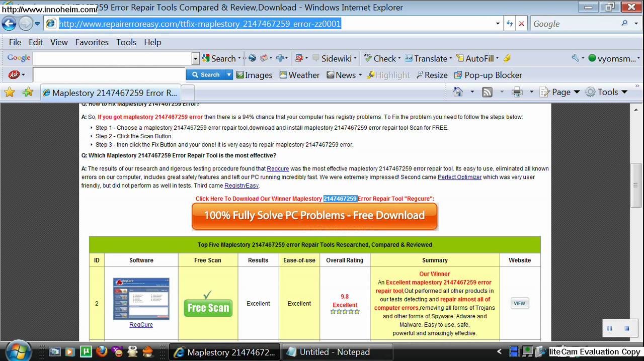The height and width of the screenshot is (361, 644).
Task: Click the vertical scrollbar thumb
Action: (x=636, y=185)
